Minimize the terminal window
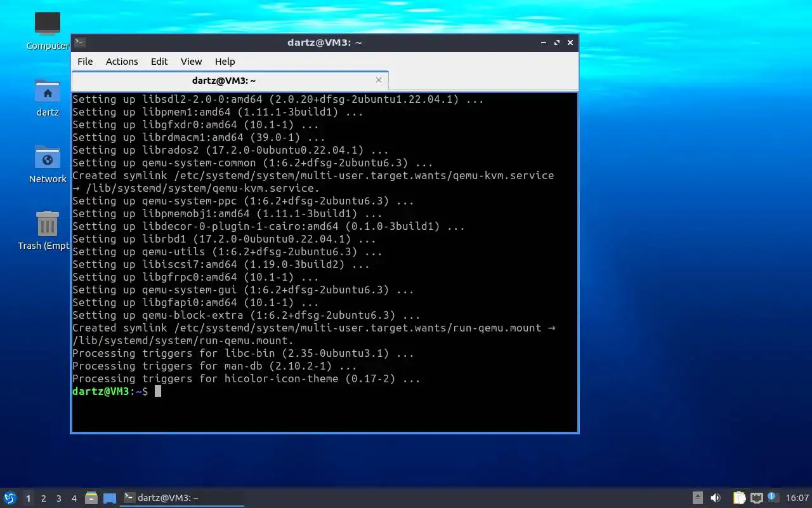Screen dimensions: 812x508 (544, 43)
